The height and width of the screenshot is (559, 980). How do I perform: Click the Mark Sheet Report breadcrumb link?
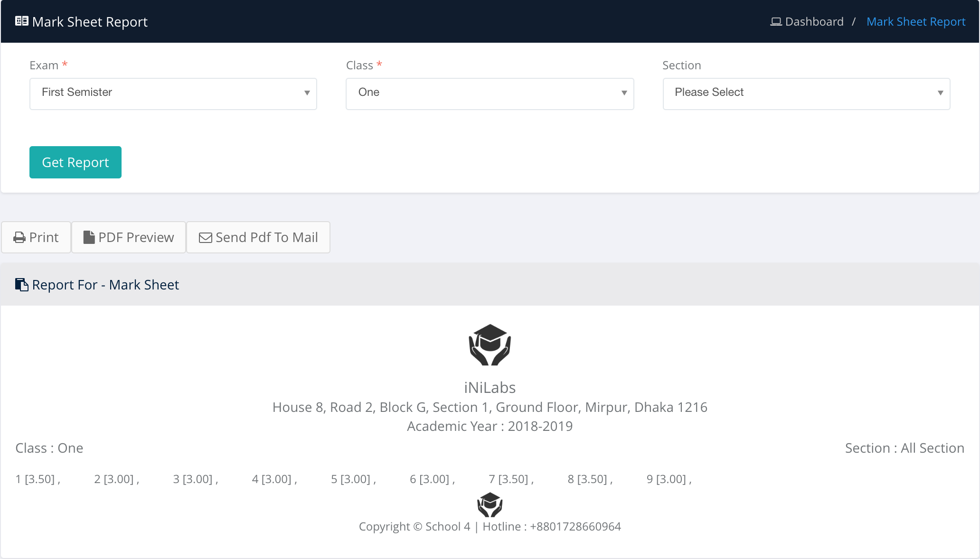[915, 22]
